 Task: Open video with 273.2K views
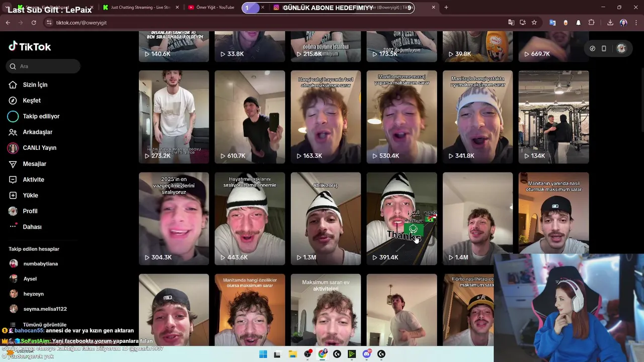[x=174, y=117]
